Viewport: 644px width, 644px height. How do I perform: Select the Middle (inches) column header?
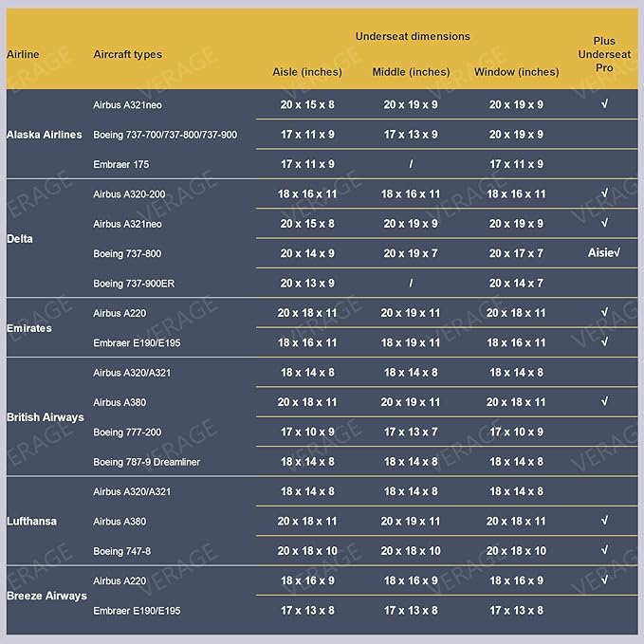[x=411, y=72]
